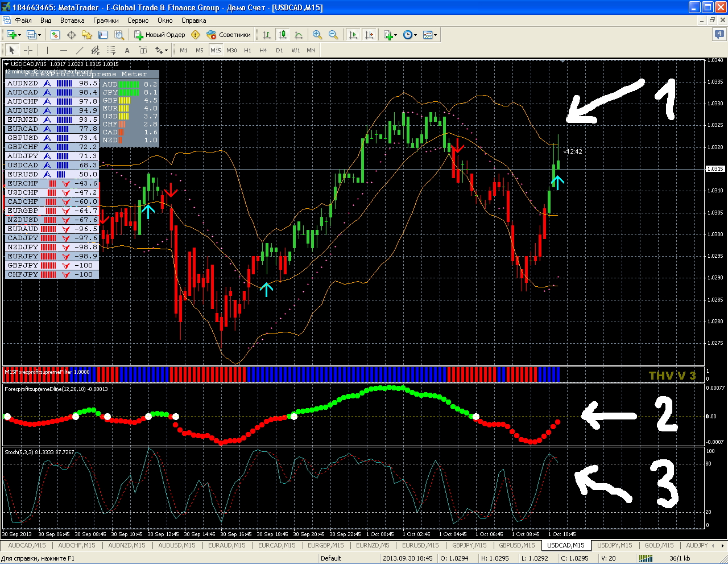Open the Navigator panel star-folder icon
The image size is (728, 564).
[87, 35]
